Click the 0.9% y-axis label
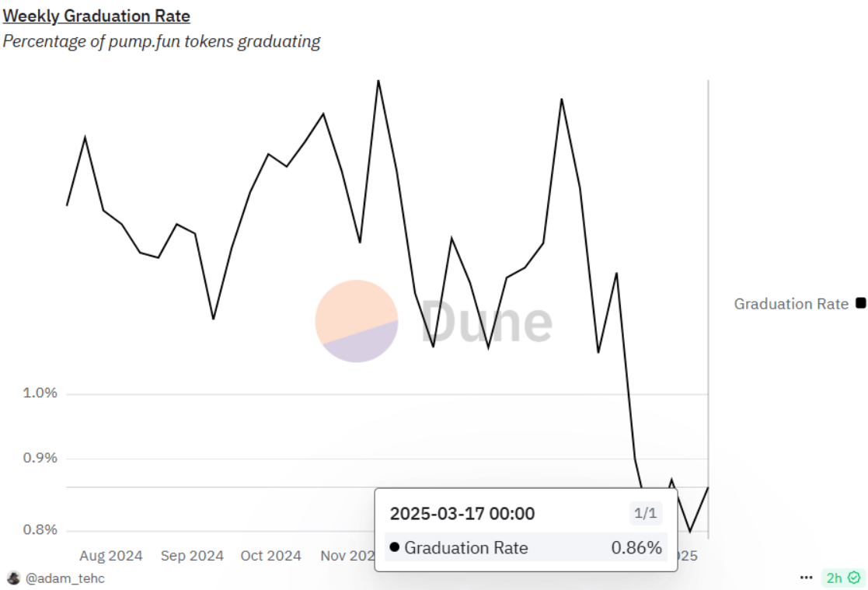Screen dimensions: 868x590 tap(40, 458)
